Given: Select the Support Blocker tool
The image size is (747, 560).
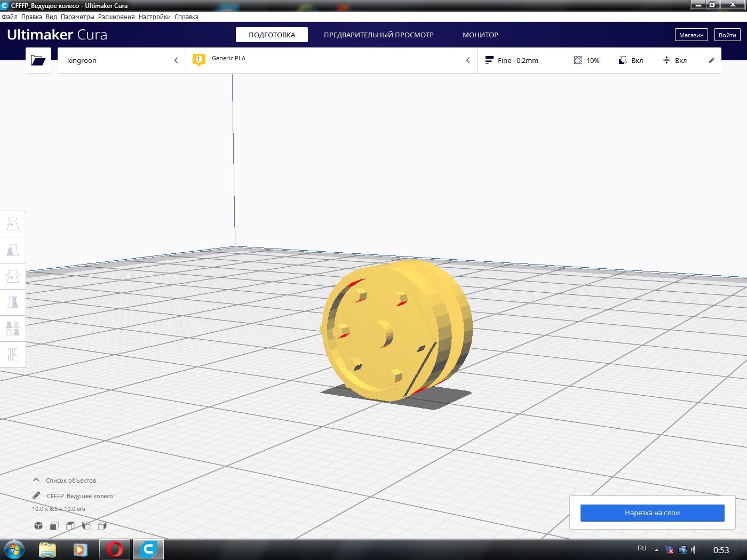Looking at the screenshot, I should [13, 355].
